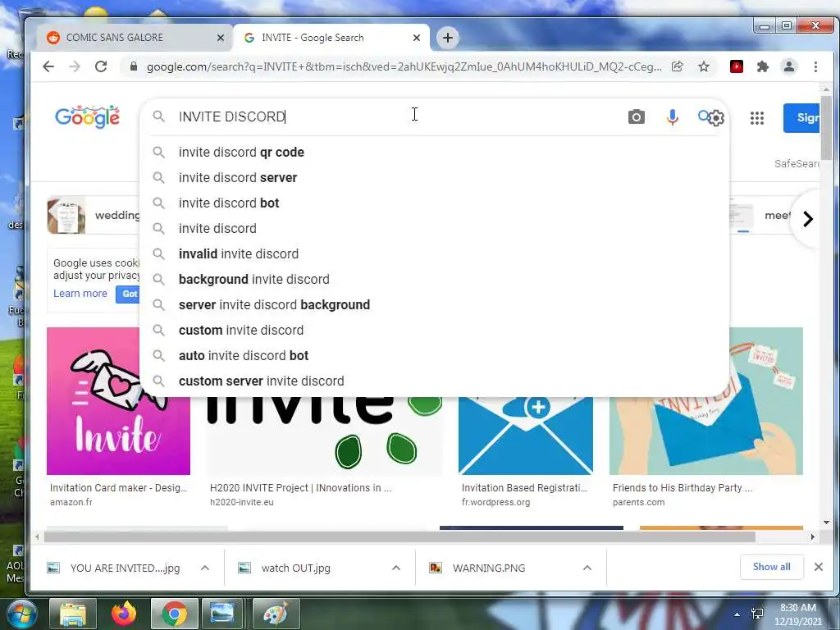Reload the Google search page
Image resolution: width=840 pixels, height=630 pixels.
(101, 66)
